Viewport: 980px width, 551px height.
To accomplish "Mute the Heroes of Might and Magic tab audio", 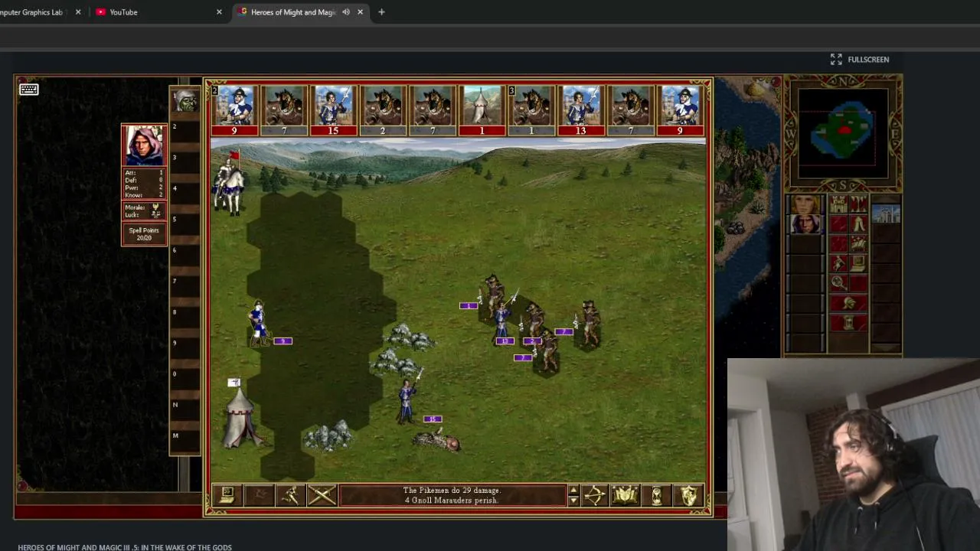I will coord(346,12).
